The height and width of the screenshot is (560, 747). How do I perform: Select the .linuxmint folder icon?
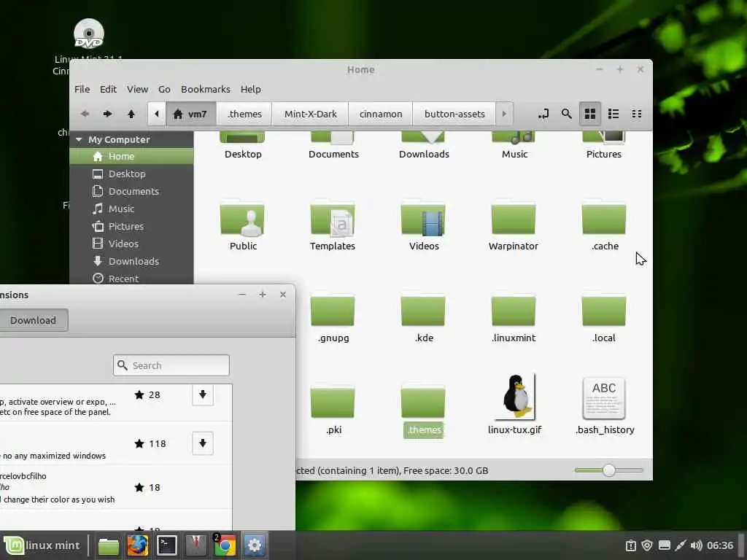(514, 311)
